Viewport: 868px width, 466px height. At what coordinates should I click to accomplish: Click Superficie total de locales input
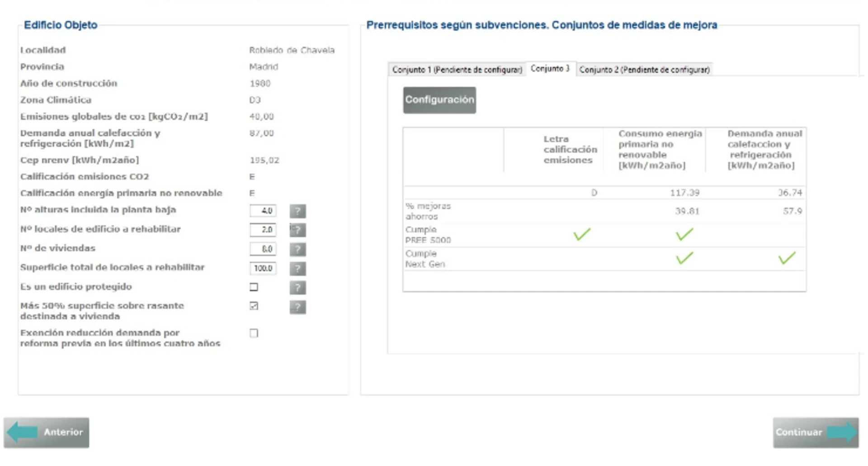coord(263,268)
